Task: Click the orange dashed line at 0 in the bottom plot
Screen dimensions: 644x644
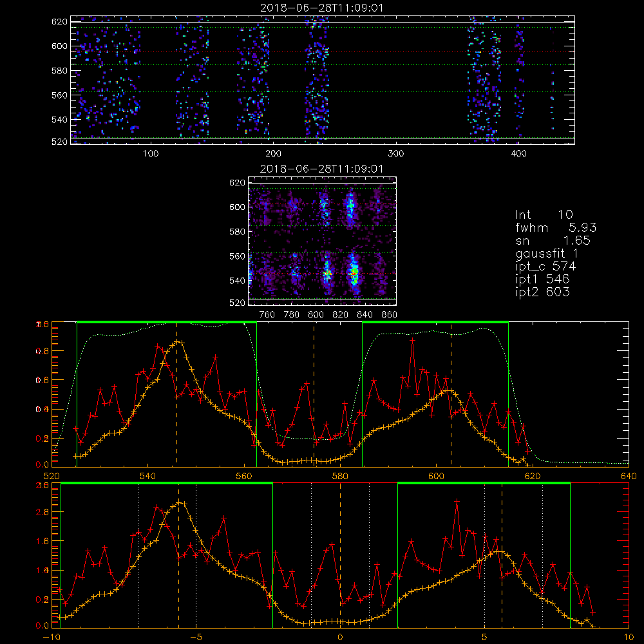Action: tap(340, 555)
